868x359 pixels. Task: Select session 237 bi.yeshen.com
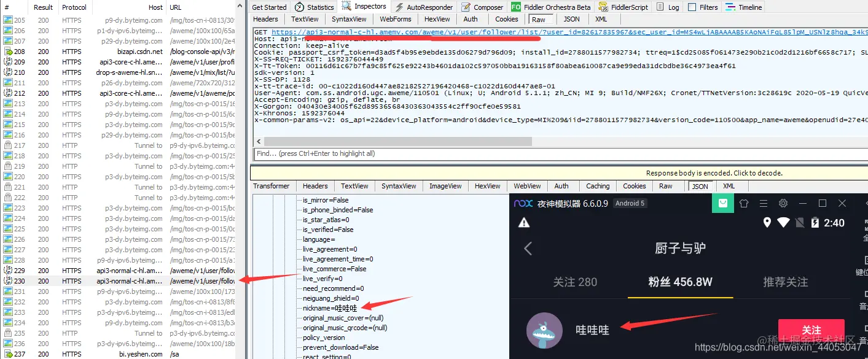point(118,354)
